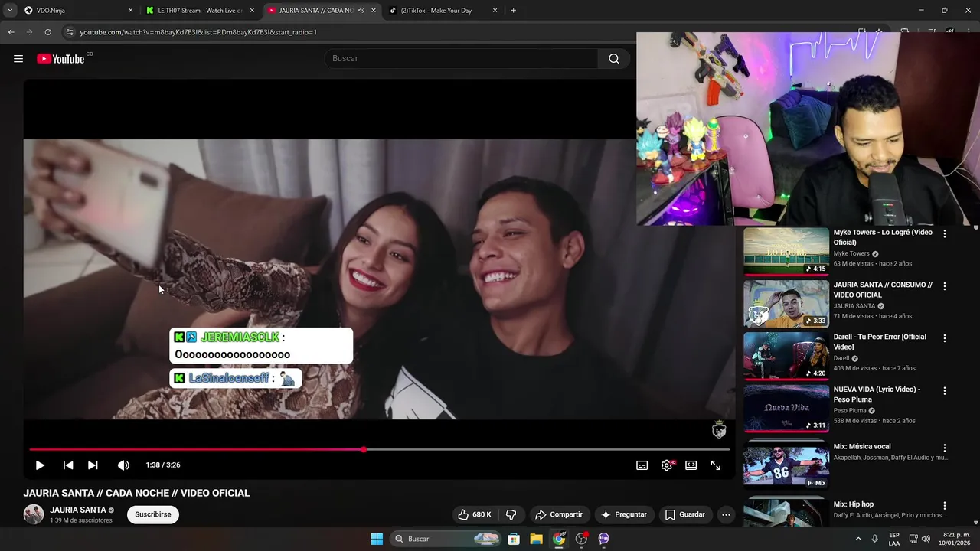980x551 pixels.
Task: Open more actions below the video
Action: [x=726, y=514]
